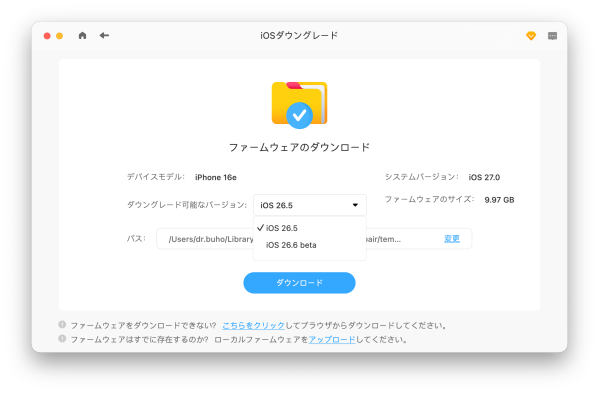This screenshot has height=394, width=599.
Task: Click info icon beside ファームウェアはすでに存在するのか
Action: 62,339
